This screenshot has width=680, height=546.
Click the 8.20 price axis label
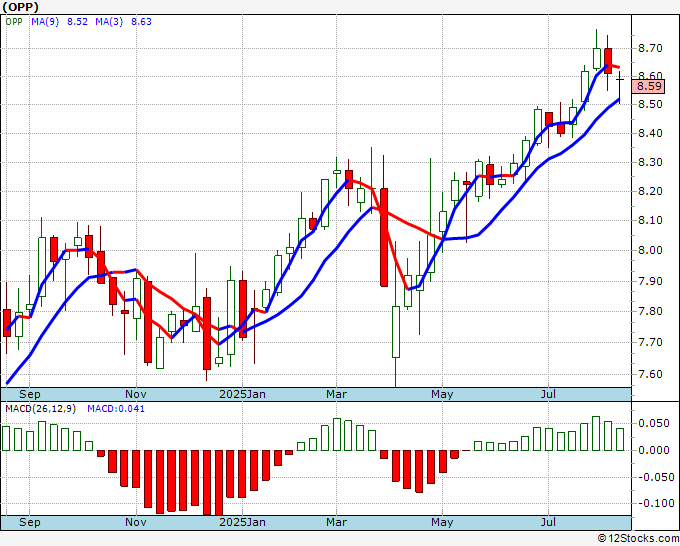[650, 191]
